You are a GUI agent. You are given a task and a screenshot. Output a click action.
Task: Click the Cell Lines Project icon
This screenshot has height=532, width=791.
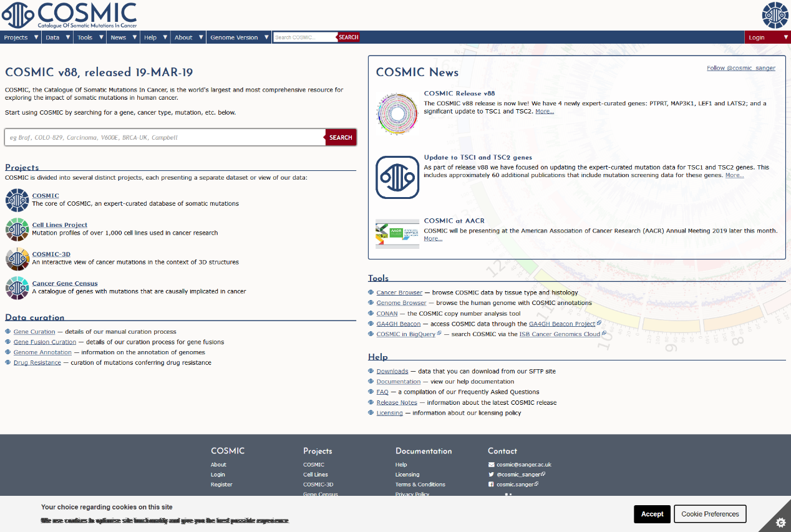point(17,230)
